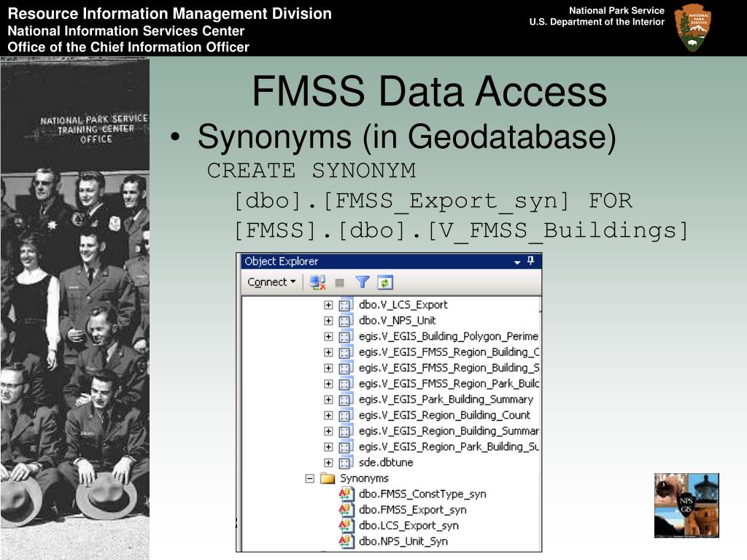This screenshot has width=747, height=560.
Task: Expand the egis.V_EGIS_Region_Park_Building_Su node
Action: [328, 447]
